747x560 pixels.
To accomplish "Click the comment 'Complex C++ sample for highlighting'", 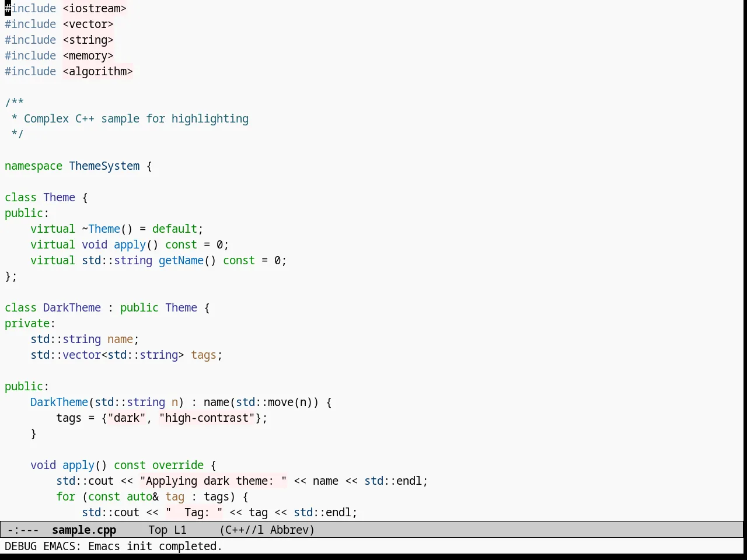I will [x=136, y=118].
